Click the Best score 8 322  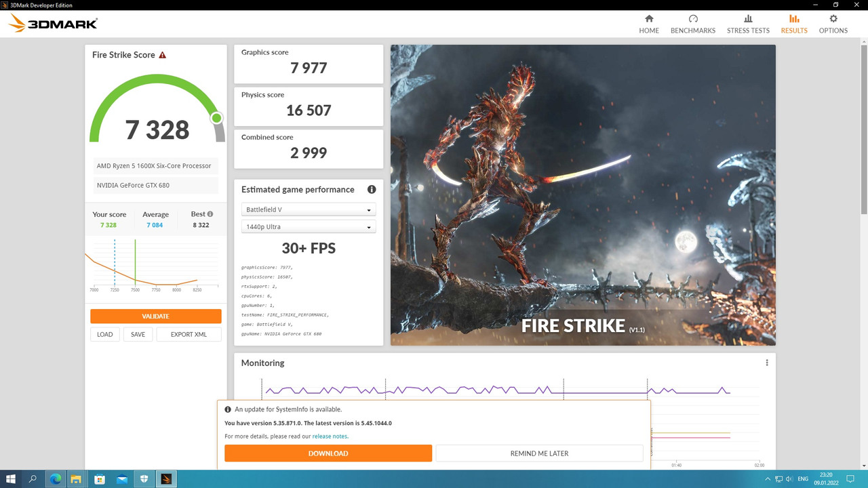(x=201, y=225)
